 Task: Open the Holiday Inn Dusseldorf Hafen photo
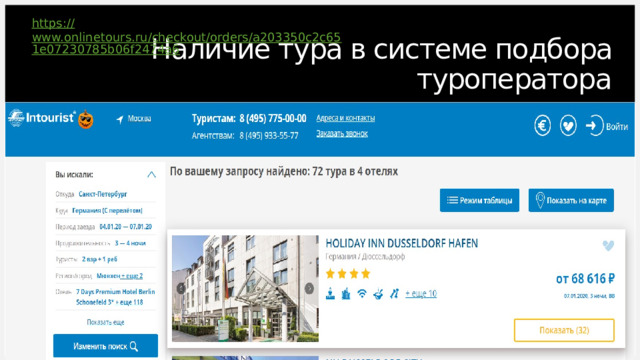pos(245,288)
